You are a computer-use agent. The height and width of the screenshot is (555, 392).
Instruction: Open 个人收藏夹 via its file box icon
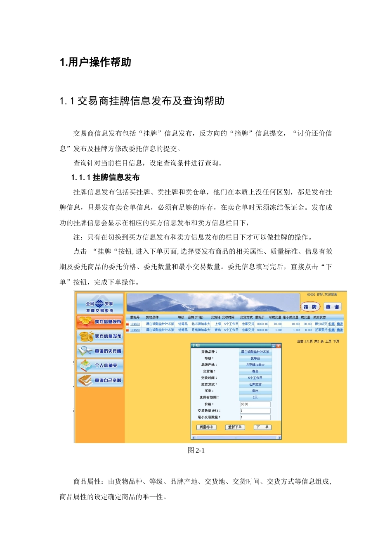[x=86, y=365]
